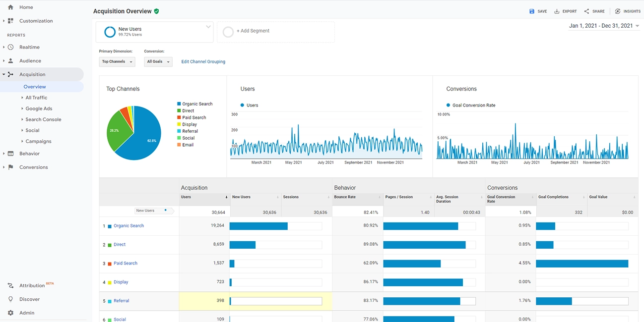Viewport: 644px width, 322px height.
Task: Click the Add Segment box
Action: (275, 32)
